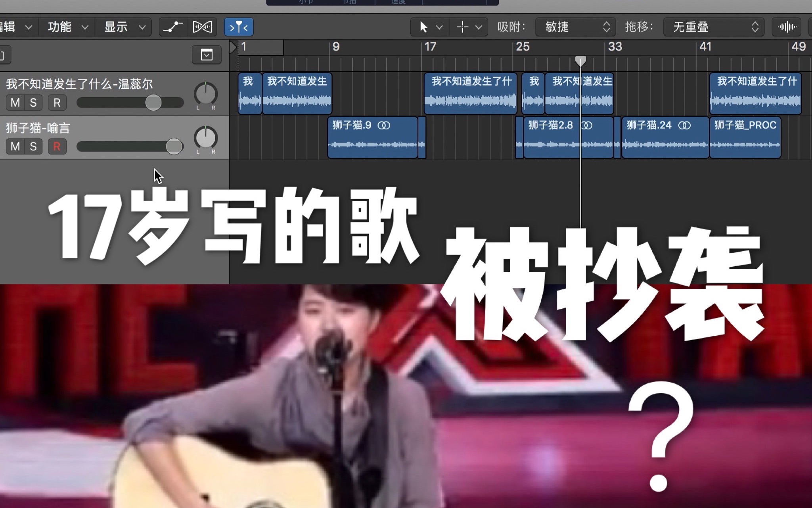Click pan knob of 我不知道发生了什么-温蕊尔 track

point(206,94)
